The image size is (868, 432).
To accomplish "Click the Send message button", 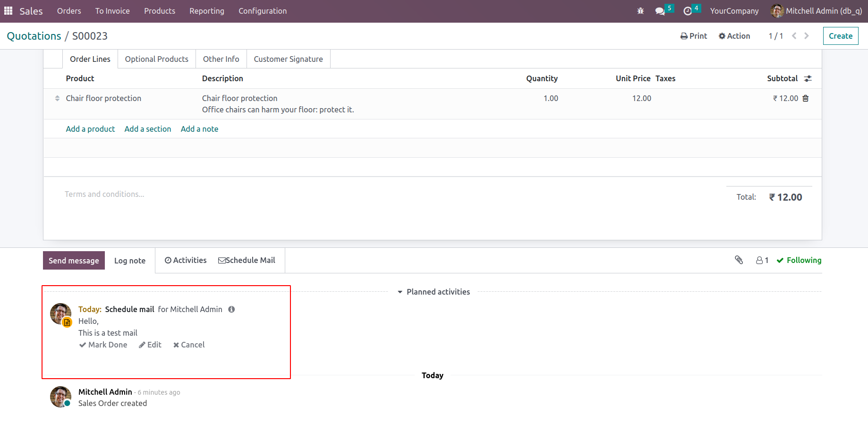I will [74, 261].
